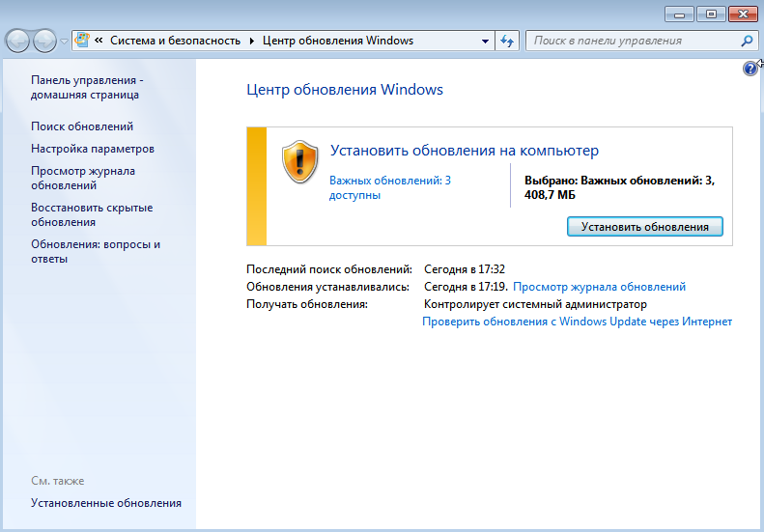The height and width of the screenshot is (532, 764).
Task: Click the 'Сегодня в 17:32' value
Action: [x=465, y=269]
